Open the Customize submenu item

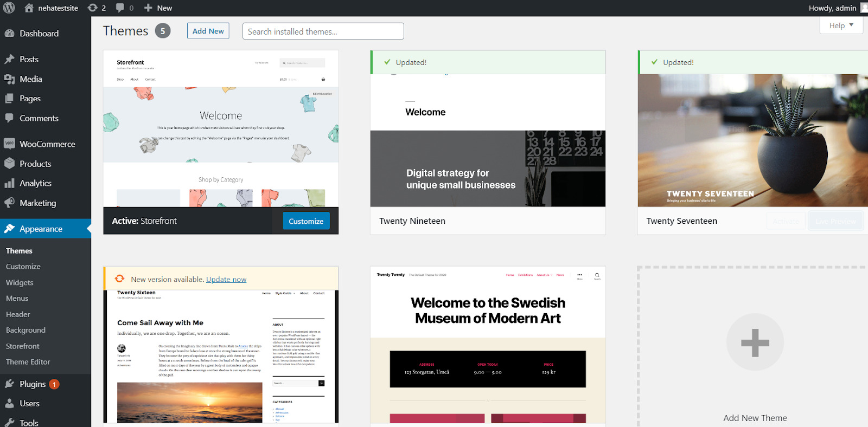[23, 267]
